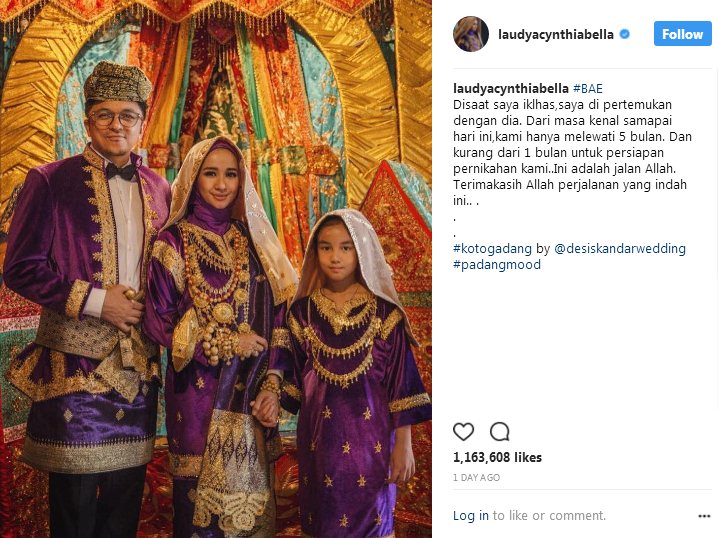Screen dimensions: 718x538
Task: Click the man's patterned headpiece in photo
Action: (x=118, y=82)
